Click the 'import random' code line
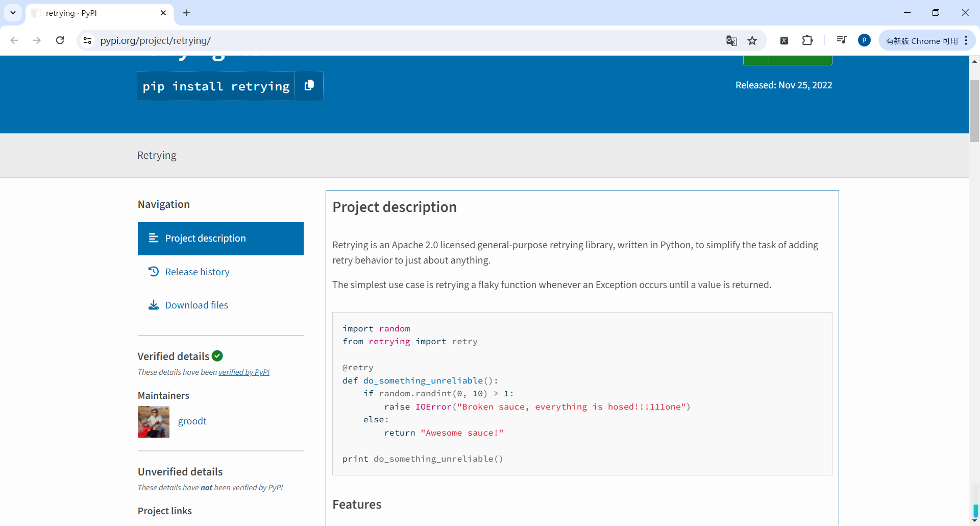 click(x=376, y=329)
